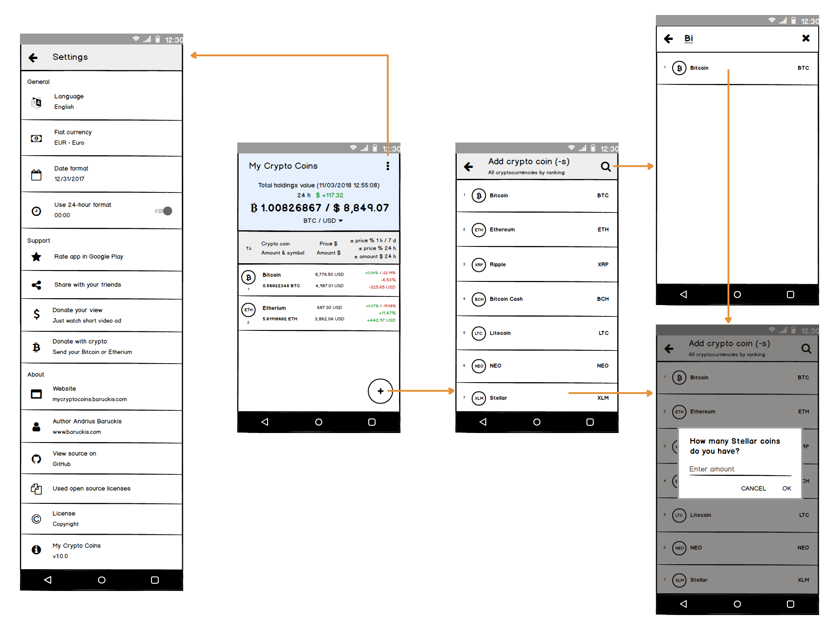Open overflow menu on My Crypto Coins
The height and width of the screenshot is (630, 840).
pyautogui.click(x=387, y=166)
